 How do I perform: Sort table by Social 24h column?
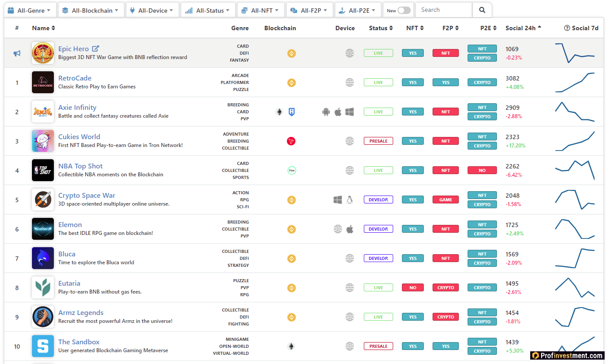(523, 28)
